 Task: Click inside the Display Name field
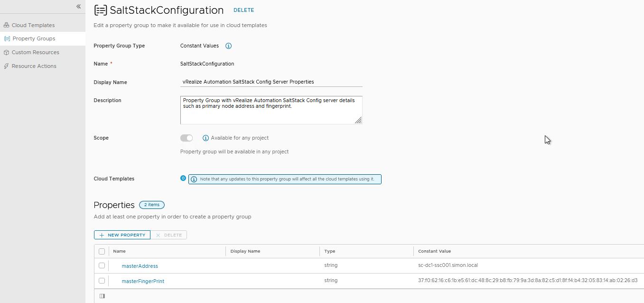(271, 81)
